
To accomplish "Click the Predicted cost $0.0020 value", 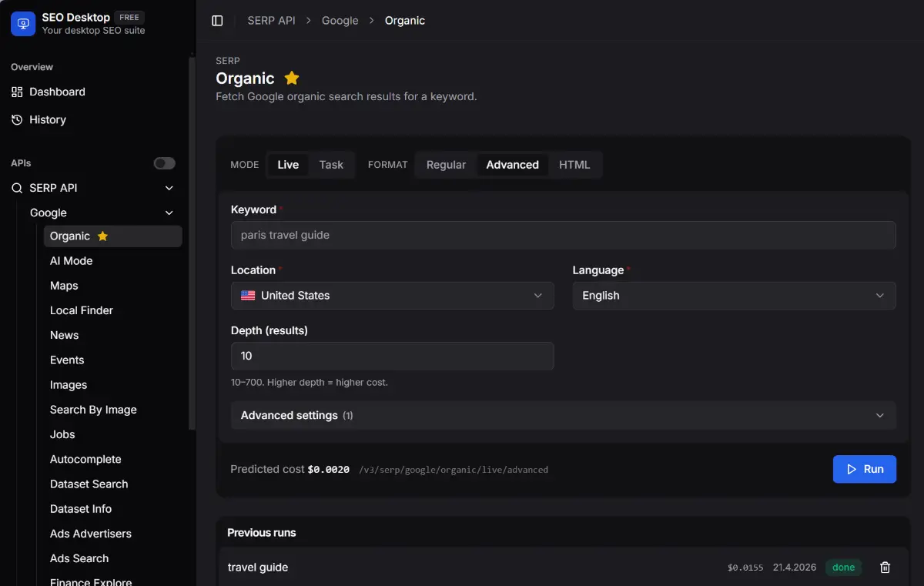I will click(x=329, y=469).
